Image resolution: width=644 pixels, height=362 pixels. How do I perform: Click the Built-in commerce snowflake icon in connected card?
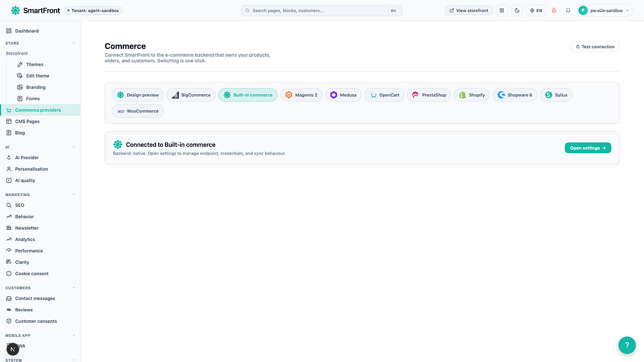click(118, 144)
